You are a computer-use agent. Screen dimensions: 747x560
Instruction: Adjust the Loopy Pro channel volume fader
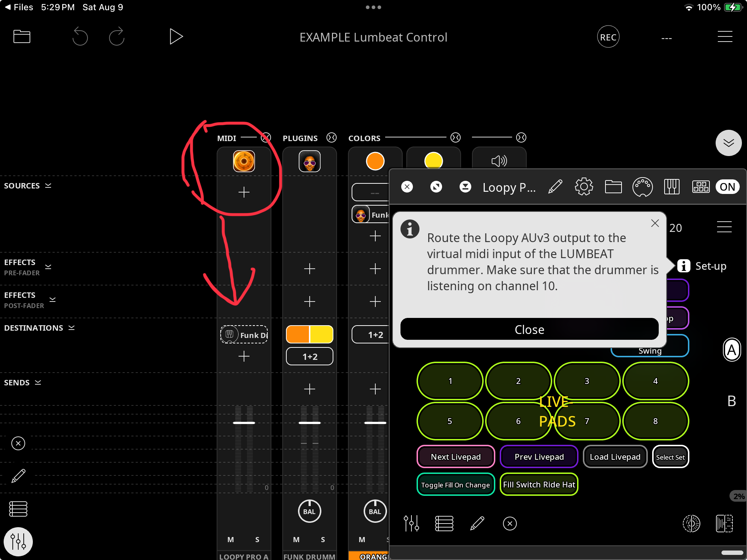(244, 423)
